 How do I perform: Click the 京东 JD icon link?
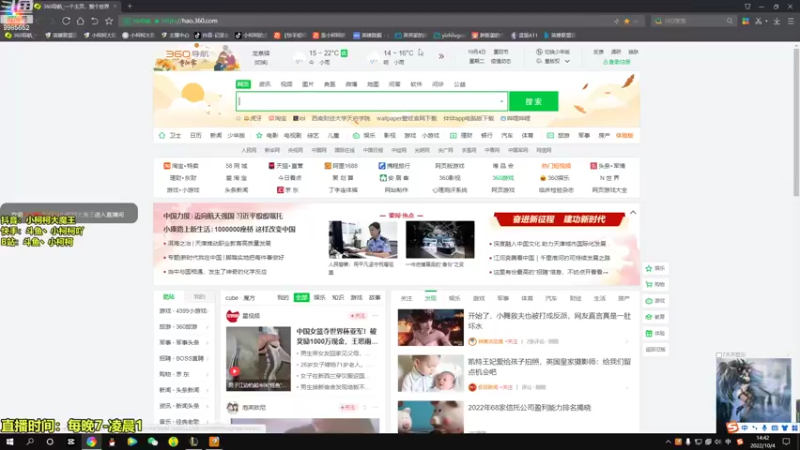tap(288, 190)
